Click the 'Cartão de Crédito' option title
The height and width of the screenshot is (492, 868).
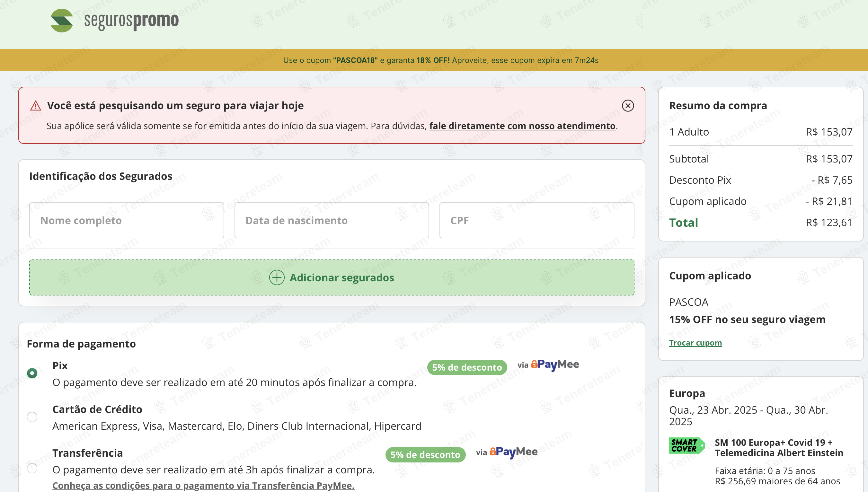click(97, 409)
